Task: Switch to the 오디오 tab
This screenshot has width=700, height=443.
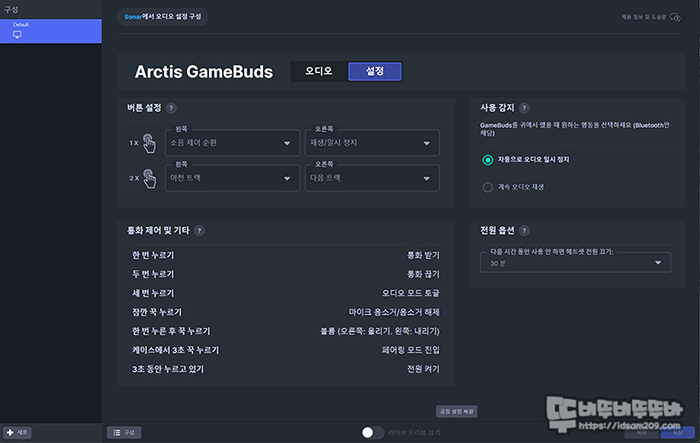Action: click(x=319, y=71)
